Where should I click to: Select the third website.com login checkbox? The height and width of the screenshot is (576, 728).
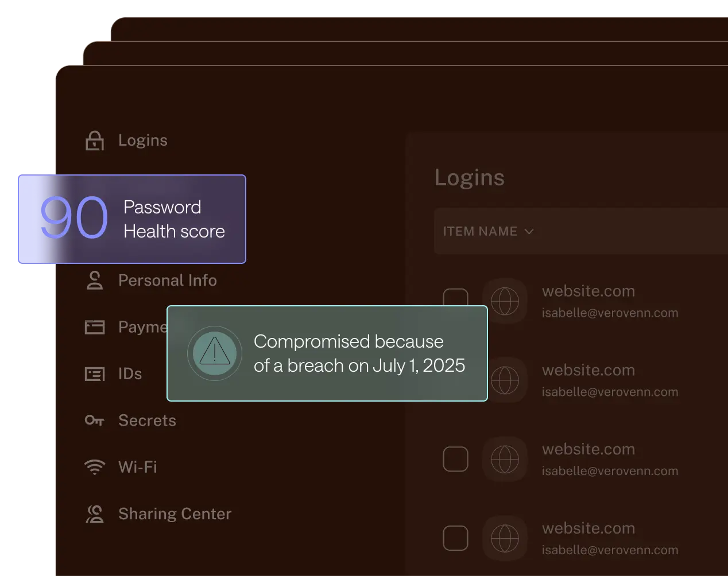coord(455,459)
